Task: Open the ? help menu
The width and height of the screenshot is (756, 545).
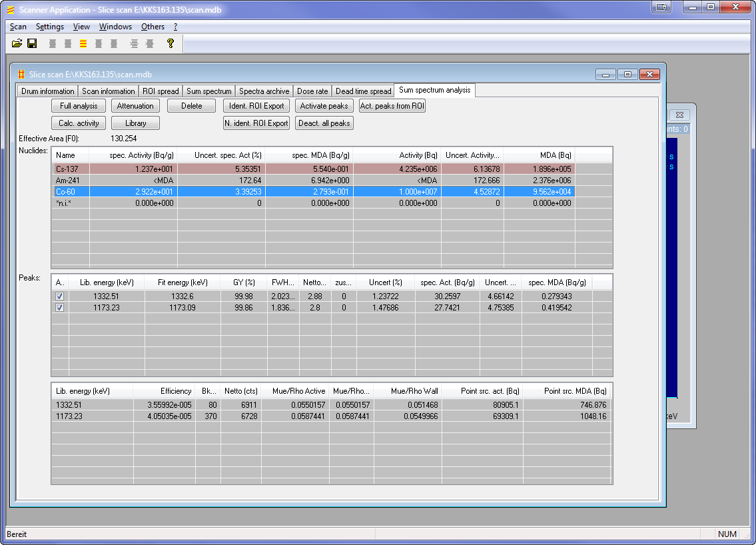Action: pos(175,27)
